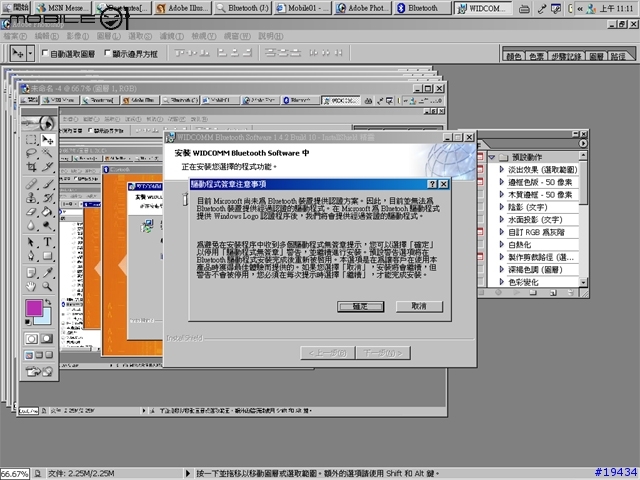Switch to Adobe Illustrator taskbar button

tap(183, 8)
